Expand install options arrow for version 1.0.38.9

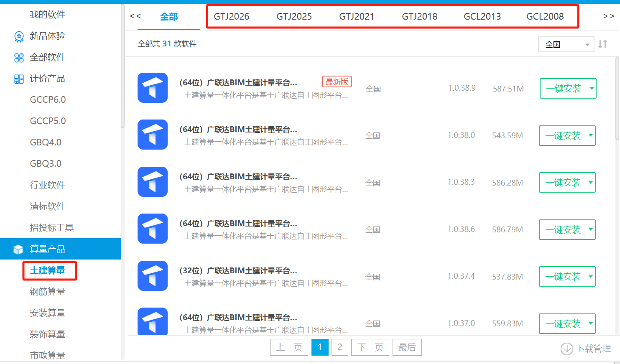pyautogui.click(x=591, y=89)
